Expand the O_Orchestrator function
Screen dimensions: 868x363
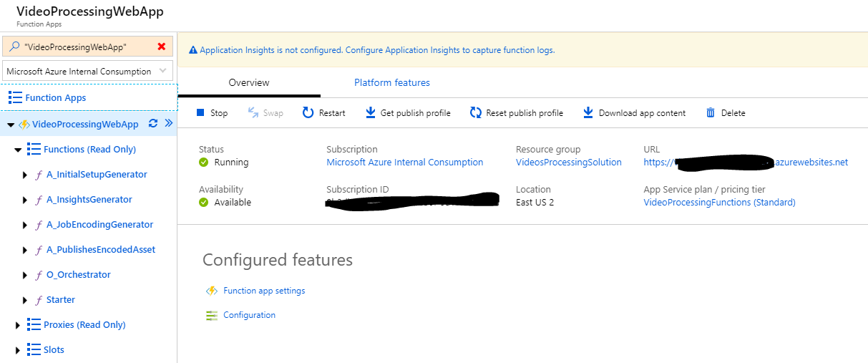click(x=26, y=275)
